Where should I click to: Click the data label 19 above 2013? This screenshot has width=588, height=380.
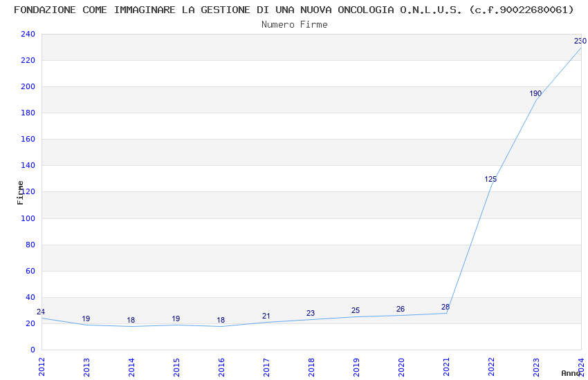point(86,319)
